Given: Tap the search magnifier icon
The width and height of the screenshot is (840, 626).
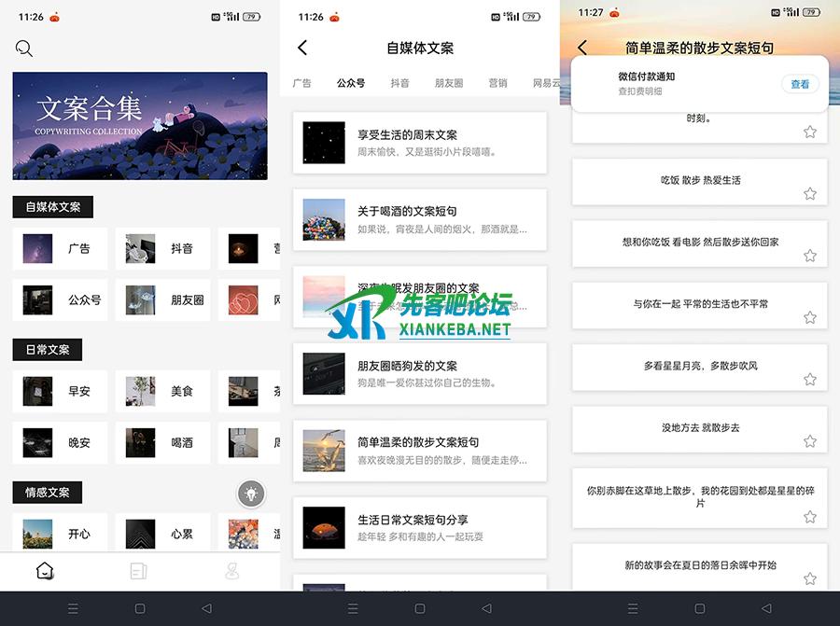Looking at the screenshot, I should coord(24,49).
